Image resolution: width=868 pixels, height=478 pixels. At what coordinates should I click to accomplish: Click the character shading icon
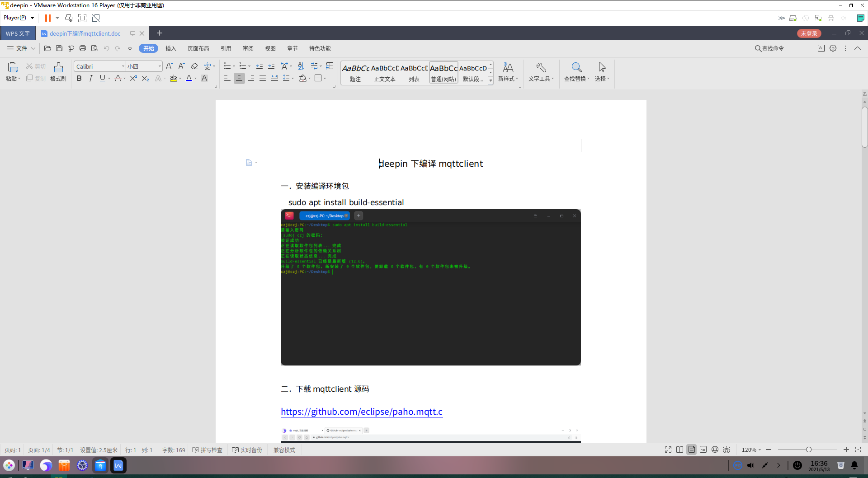point(204,78)
